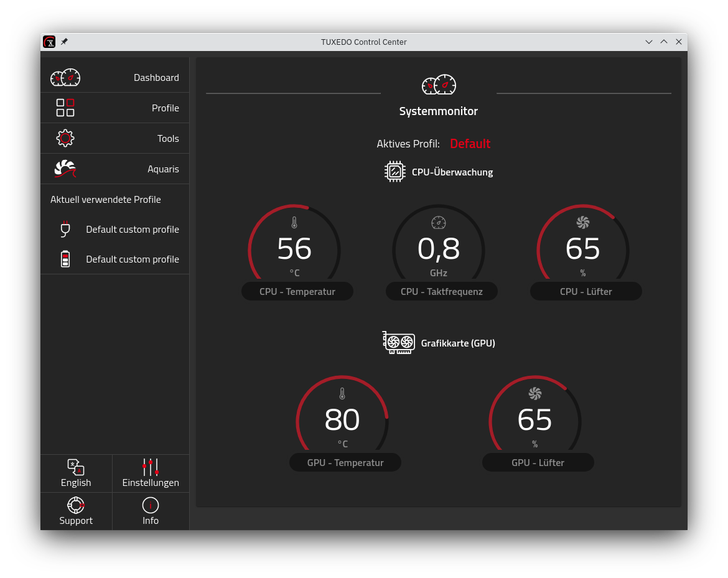Click the GPU - Temperatur label

coord(345,462)
